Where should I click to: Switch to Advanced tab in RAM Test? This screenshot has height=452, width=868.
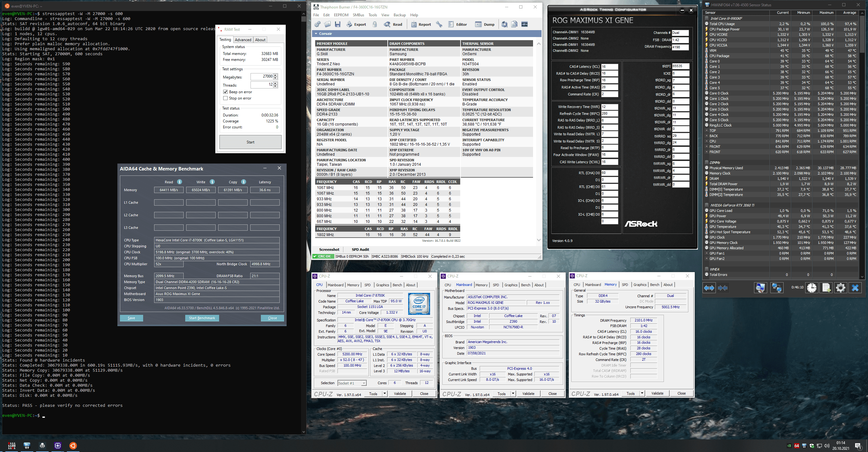pyautogui.click(x=243, y=40)
